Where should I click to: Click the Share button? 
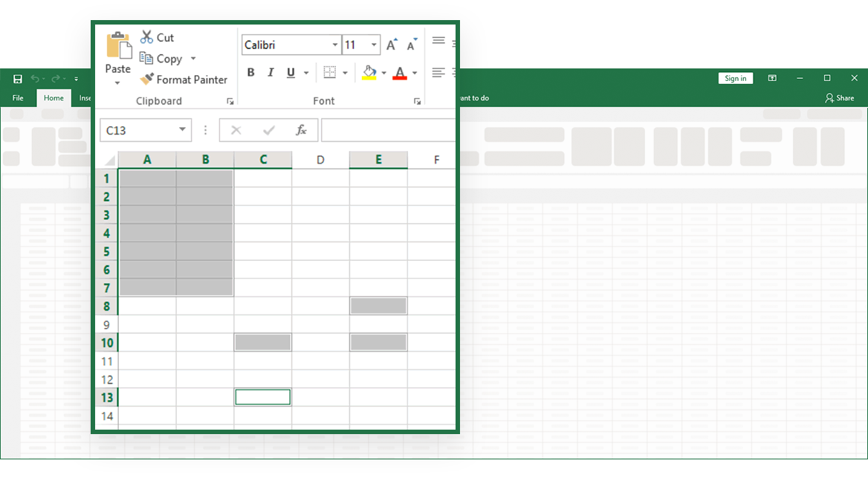tap(840, 98)
